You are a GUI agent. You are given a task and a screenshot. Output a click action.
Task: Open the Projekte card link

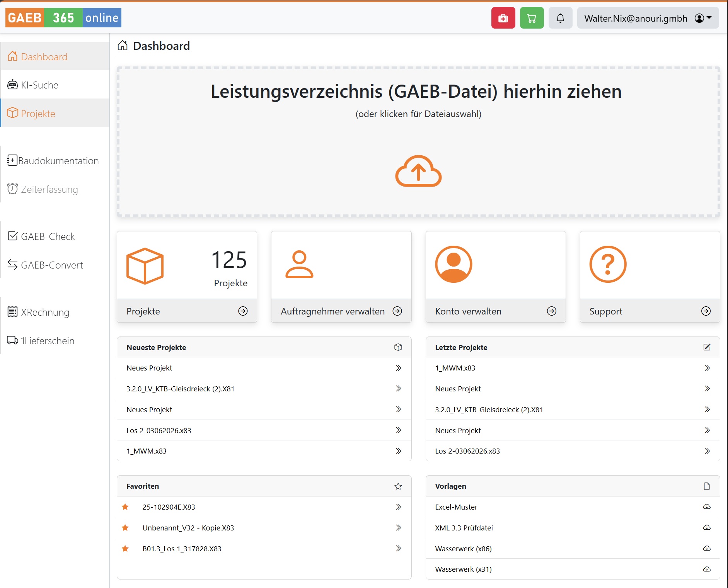click(187, 311)
